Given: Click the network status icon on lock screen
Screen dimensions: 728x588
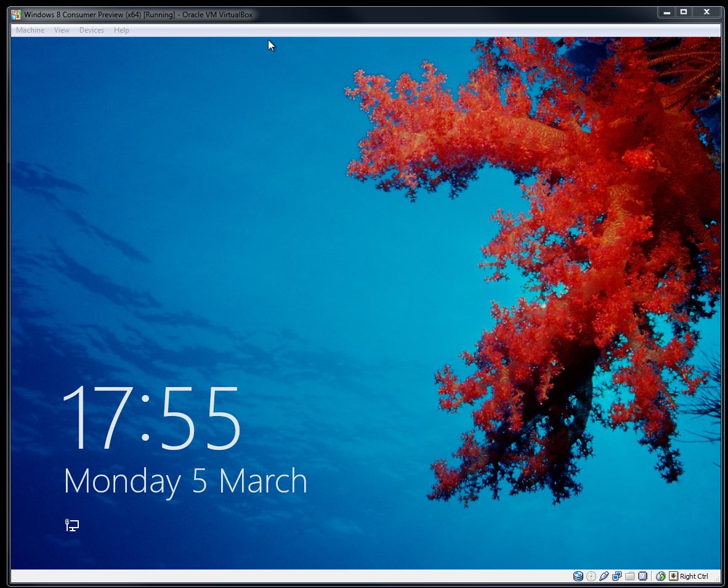Looking at the screenshot, I should tap(72, 525).
